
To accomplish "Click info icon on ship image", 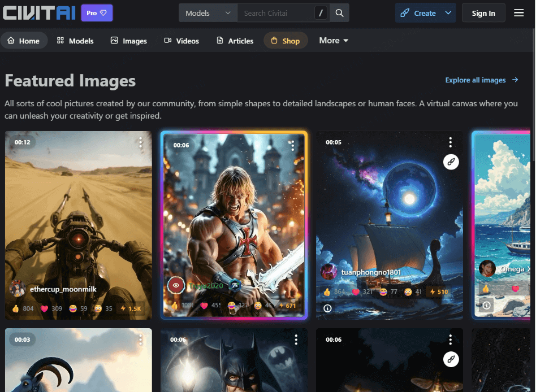I will (328, 308).
